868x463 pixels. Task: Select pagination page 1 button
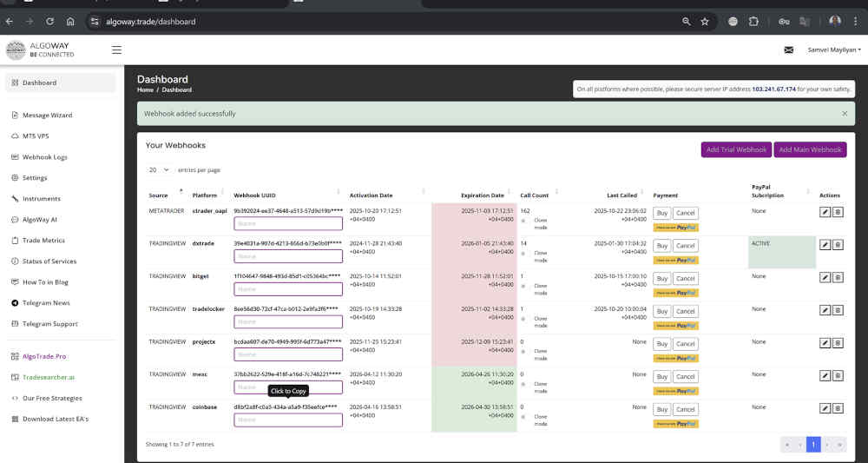(813, 444)
